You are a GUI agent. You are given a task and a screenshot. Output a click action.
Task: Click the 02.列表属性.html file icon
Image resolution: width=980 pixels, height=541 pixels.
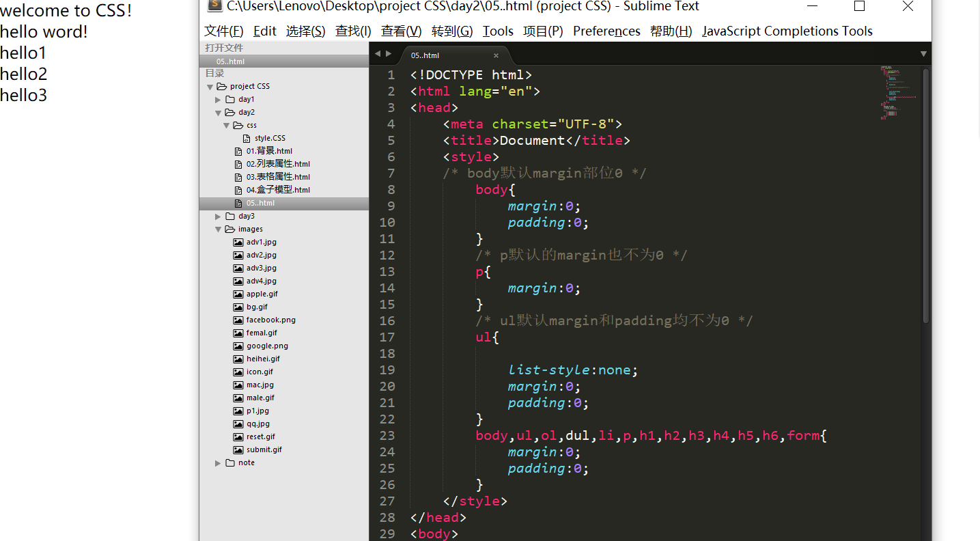[x=238, y=165]
